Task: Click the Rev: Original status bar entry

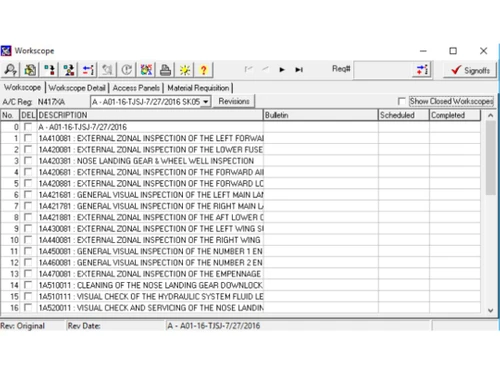Action: (x=23, y=326)
